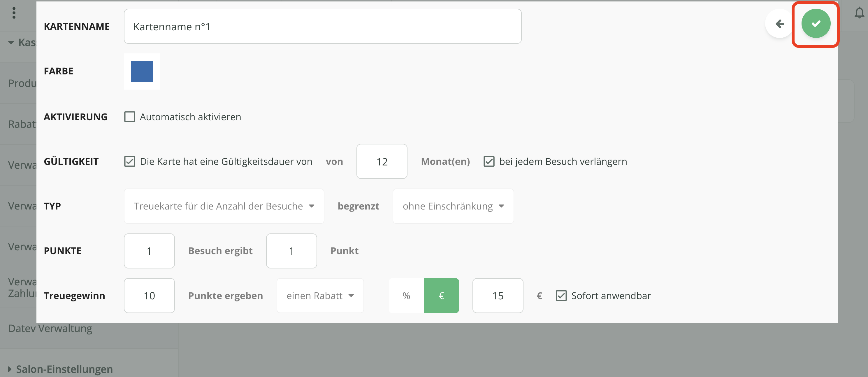Enable the Automatisch aktivieren checkbox
The height and width of the screenshot is (377, 868).
click(x=130, y=117)
